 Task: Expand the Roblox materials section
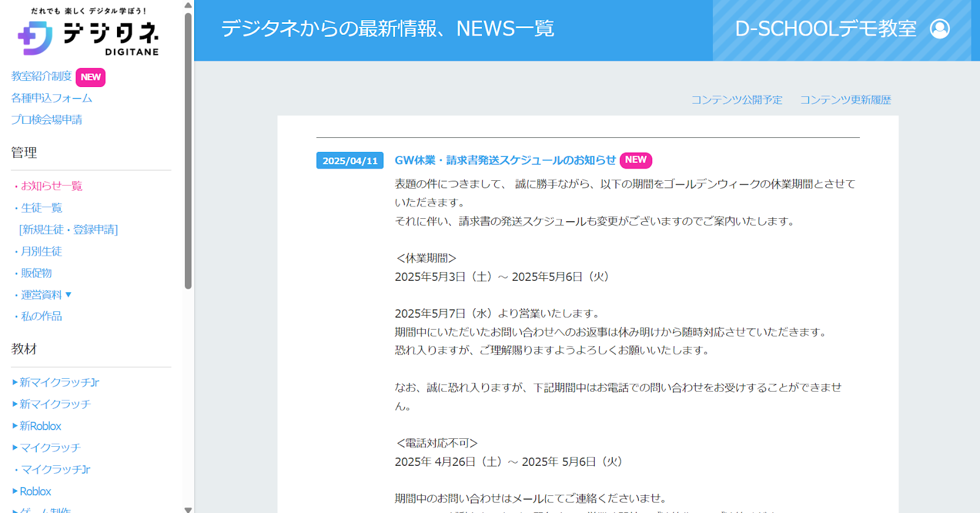click(15, 492)
